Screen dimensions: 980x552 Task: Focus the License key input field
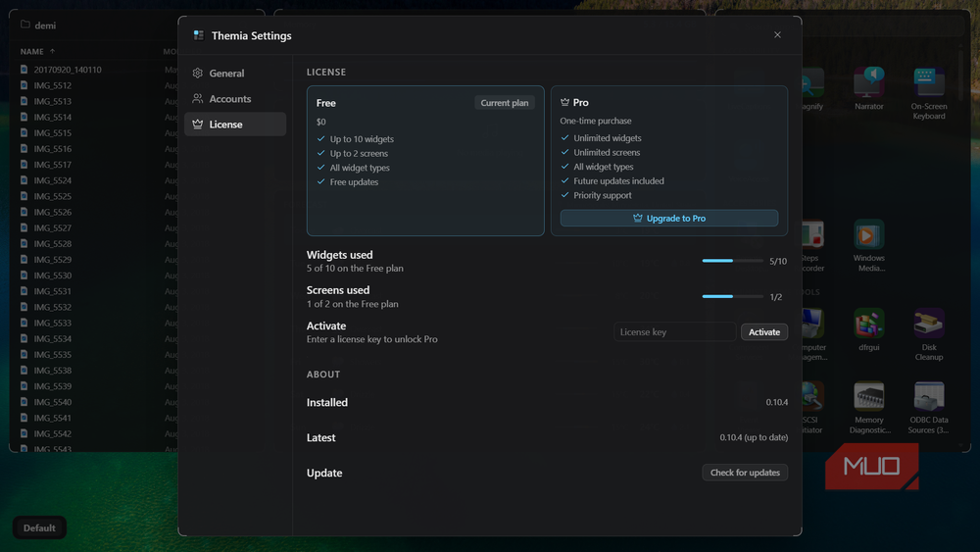coord(674,332)
